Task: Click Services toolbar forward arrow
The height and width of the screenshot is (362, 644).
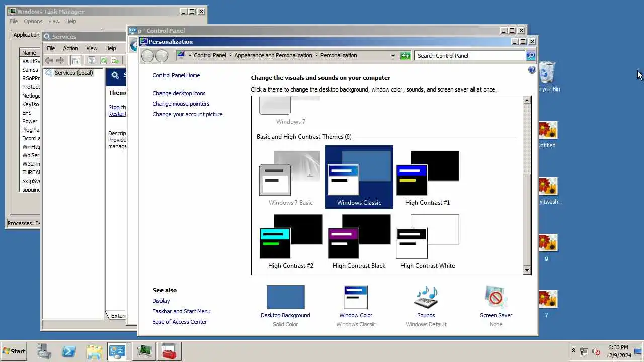Action: click(x=60, y=61)
